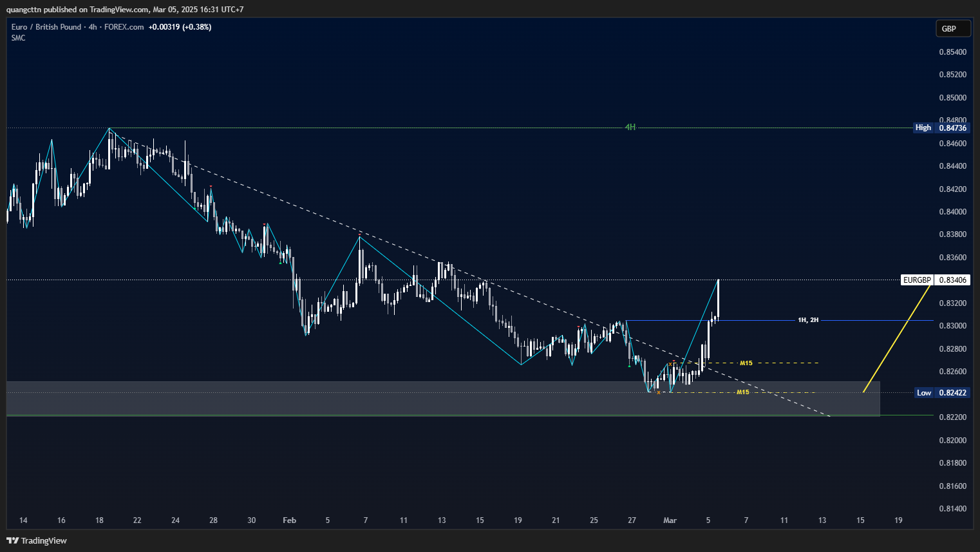
Task: Click date 30 on the time axis
Action: [x=251, y=520]
